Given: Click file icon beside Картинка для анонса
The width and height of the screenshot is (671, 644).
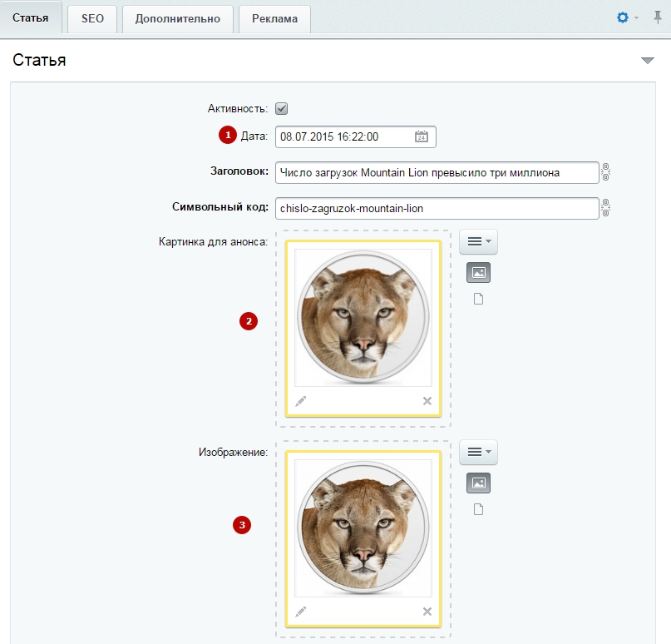Looking at the screenshot, I should [x=478, y=299].
